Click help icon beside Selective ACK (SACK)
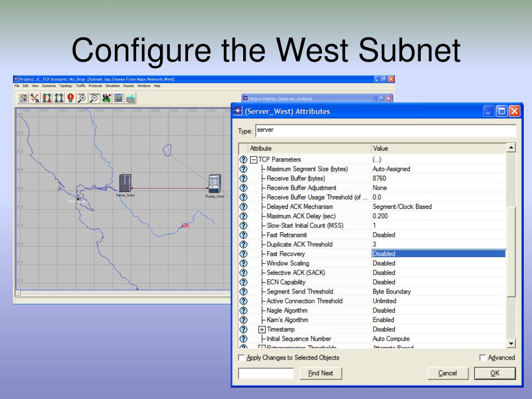This screenshot has width=532, height=399. tap(243, 273)
